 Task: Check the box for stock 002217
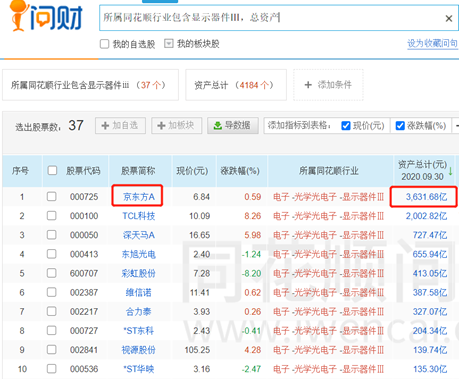tap(51, 311)
